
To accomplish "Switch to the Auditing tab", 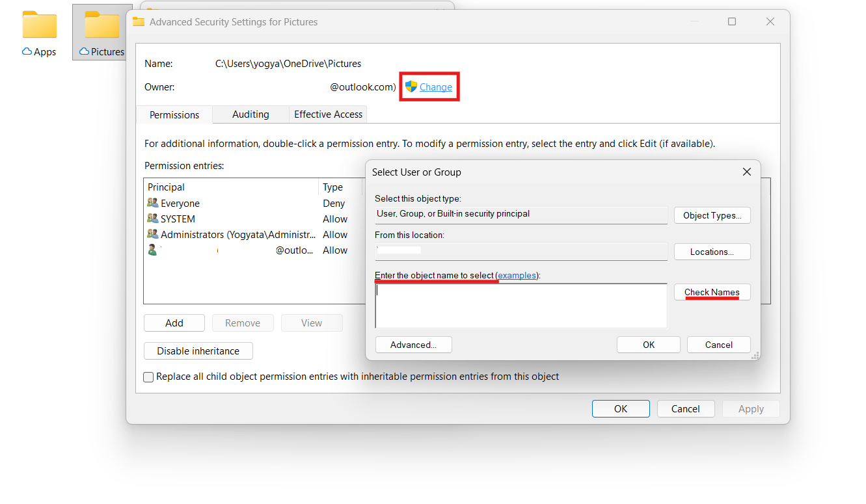I will (x=250, y=114).
